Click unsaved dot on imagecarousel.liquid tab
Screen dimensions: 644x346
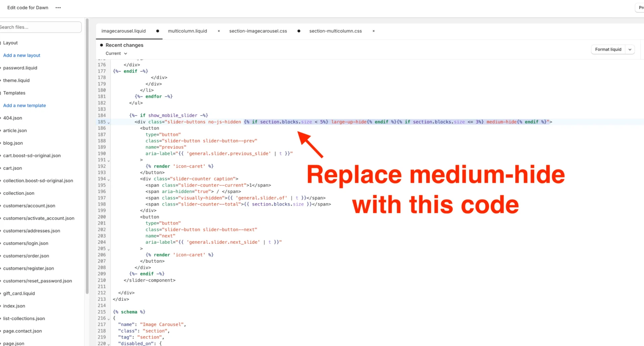(x=157, y=31)
